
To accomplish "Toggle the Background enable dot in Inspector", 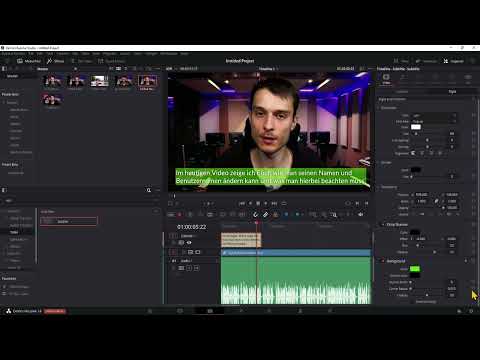I will tap(383, 261).
